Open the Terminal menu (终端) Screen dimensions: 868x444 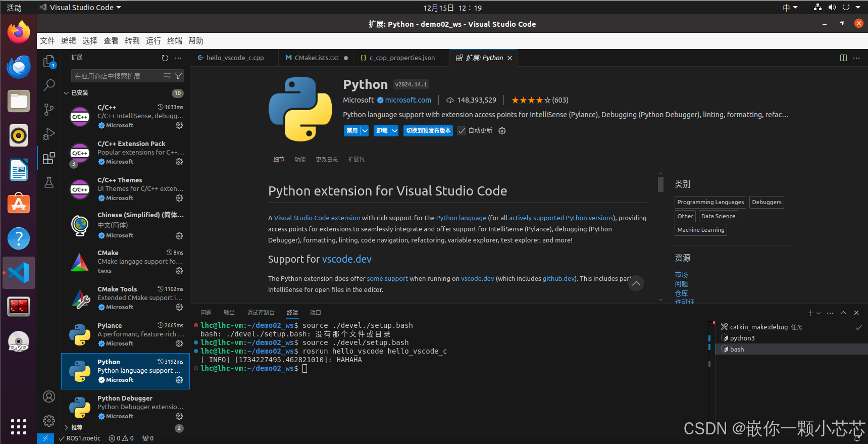pyautogui.click(x=175, y=41)
